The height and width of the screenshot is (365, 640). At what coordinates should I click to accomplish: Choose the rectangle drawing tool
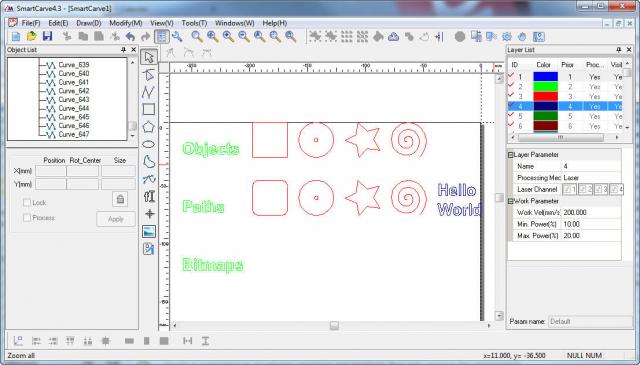click(x=149, y=109)
